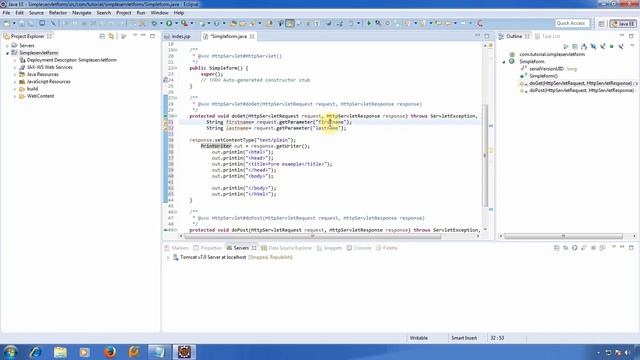The height and width of the screenshot is (360, 640).
Task: Open Windows Start button
Action: [10, 352]
